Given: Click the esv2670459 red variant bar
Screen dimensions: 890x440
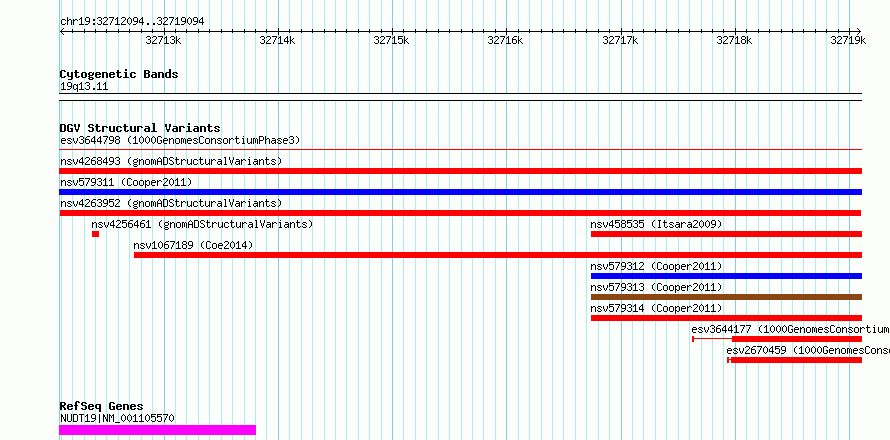Looking at the screenshot, I should click(795, 360).
